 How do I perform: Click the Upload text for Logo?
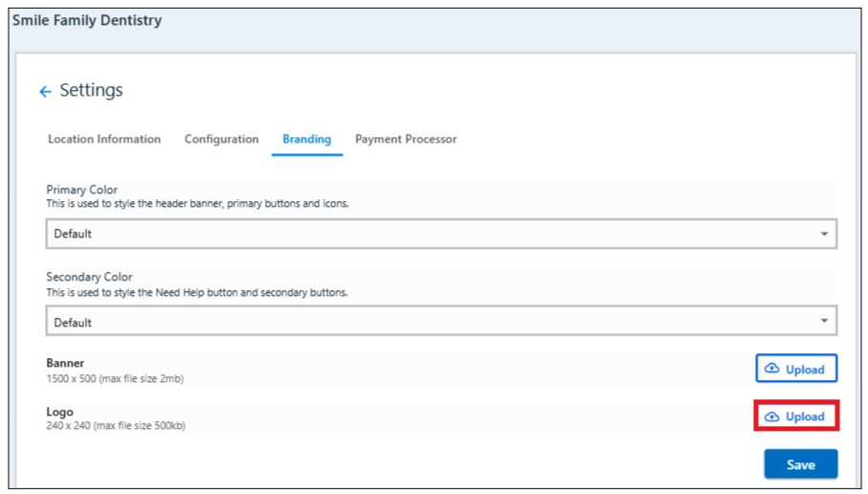[805, 416]
